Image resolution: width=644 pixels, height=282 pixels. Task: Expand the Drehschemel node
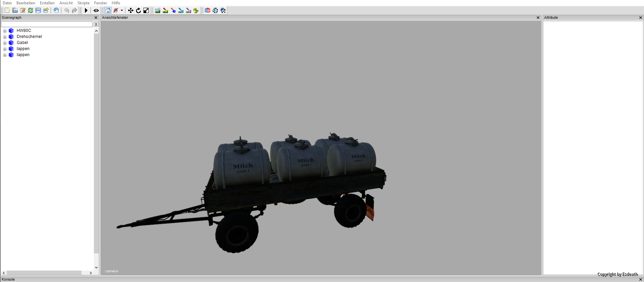(x=5, y=37)
